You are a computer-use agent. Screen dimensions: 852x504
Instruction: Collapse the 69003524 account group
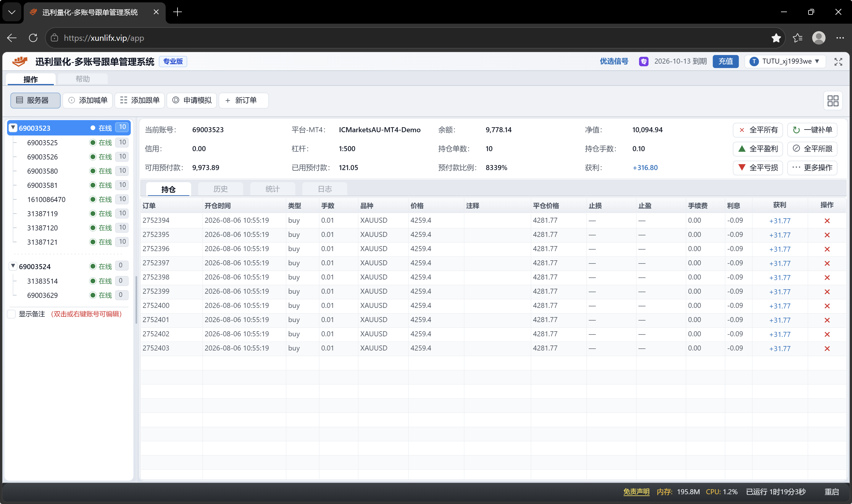[x=13, y=266]
